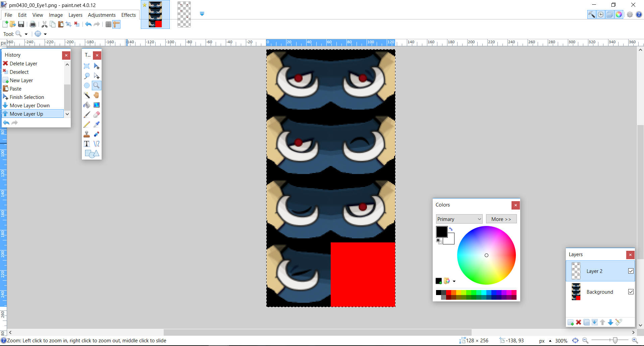This screenshot has width=644, height=346.
Task: Select the Finish Selection history entry
Action: coord(33,97)
